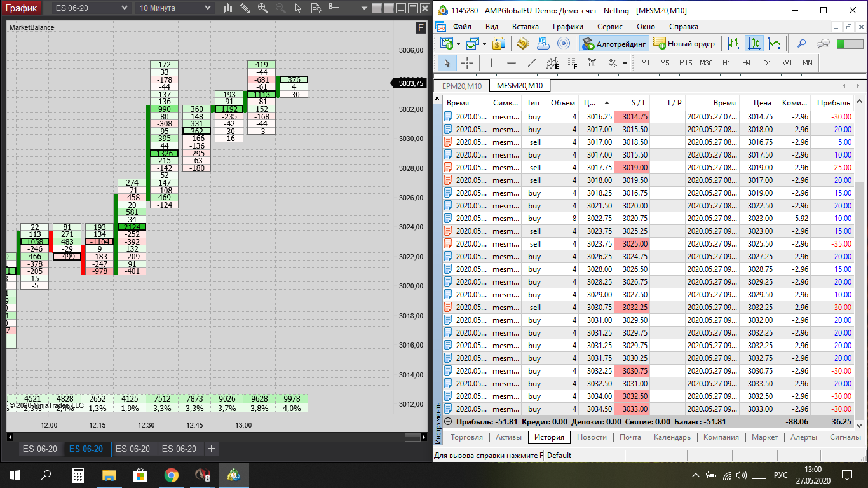868x488 pixels.
Task: Open the chat bubbles icon in MetaTrader
Action: coord(823,43)
